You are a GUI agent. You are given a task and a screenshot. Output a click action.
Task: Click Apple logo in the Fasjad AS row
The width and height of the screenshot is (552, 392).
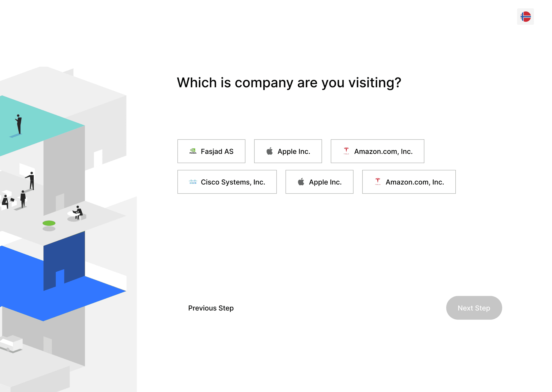(270, 151)
